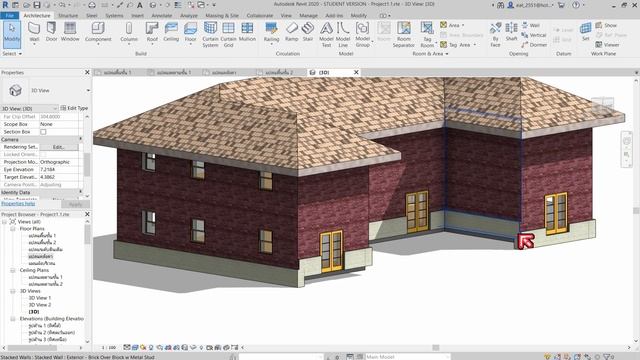Select the Railing tool
Viewport: 640px width, 360px height.
[271, 32]
